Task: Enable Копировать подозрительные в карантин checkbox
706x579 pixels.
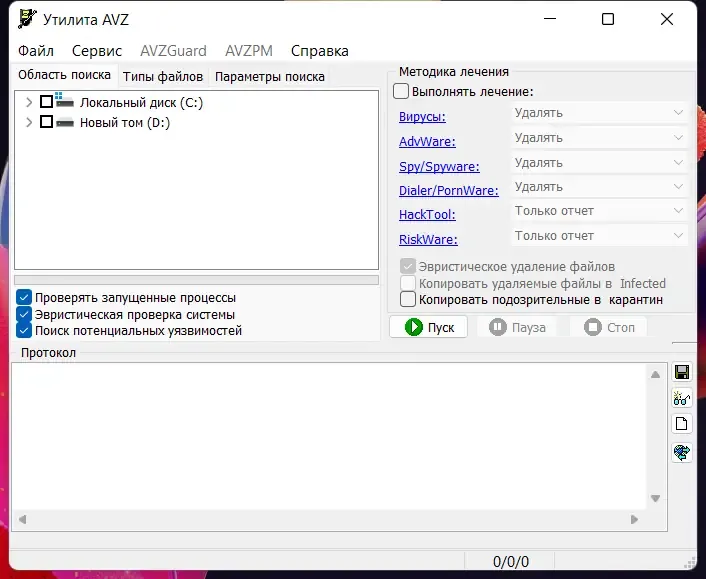Action: click(408, 299)
